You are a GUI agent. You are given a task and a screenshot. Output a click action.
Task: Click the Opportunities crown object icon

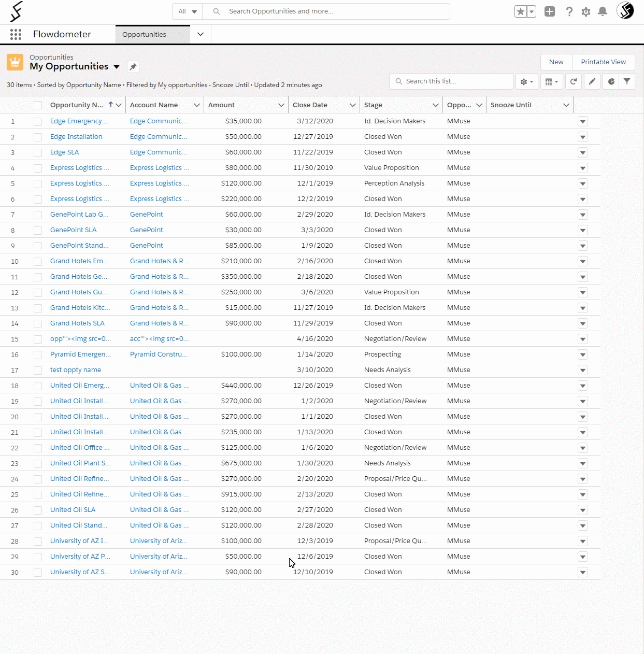15,62
